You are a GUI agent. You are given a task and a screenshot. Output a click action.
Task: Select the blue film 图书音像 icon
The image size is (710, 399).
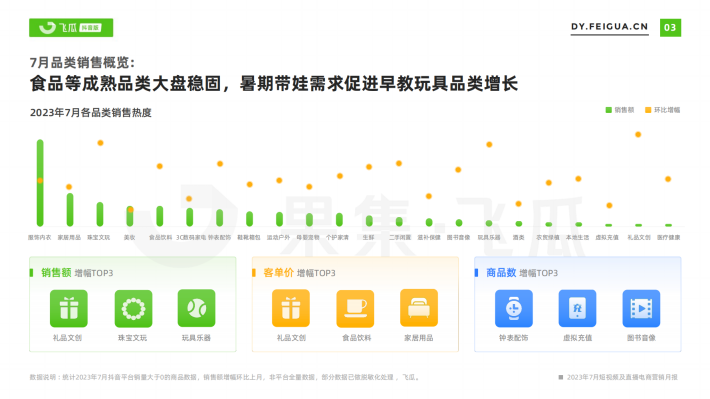click(x=641, y=308)
